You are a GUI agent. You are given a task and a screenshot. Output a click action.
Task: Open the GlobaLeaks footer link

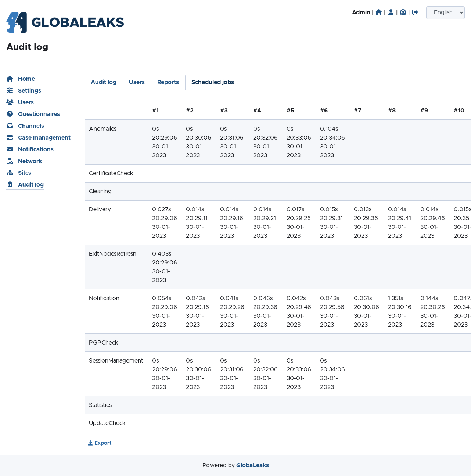click(252, 465)
